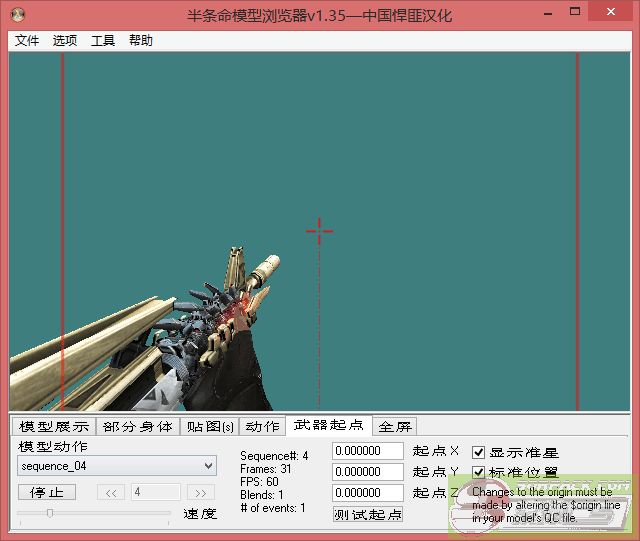Click the 测试起点 button
640x541 pixels.
(x=368, y=514)
